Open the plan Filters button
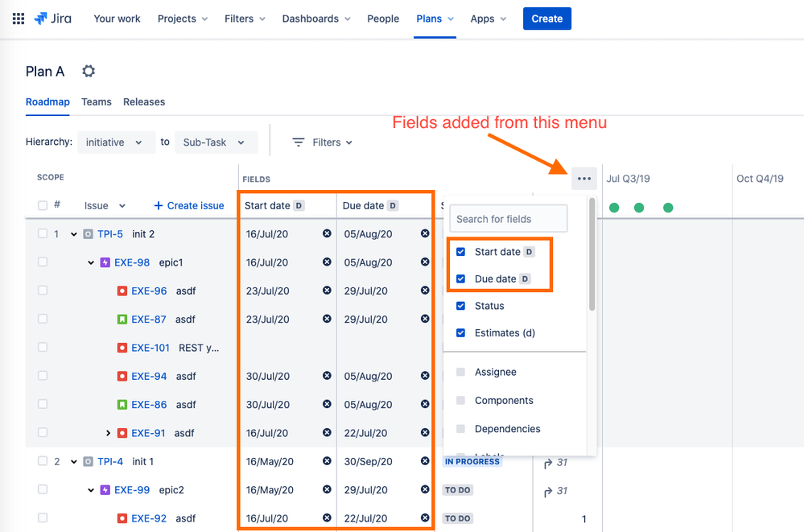Viewport: 804px width, 532px height. (x=323, y=142)
